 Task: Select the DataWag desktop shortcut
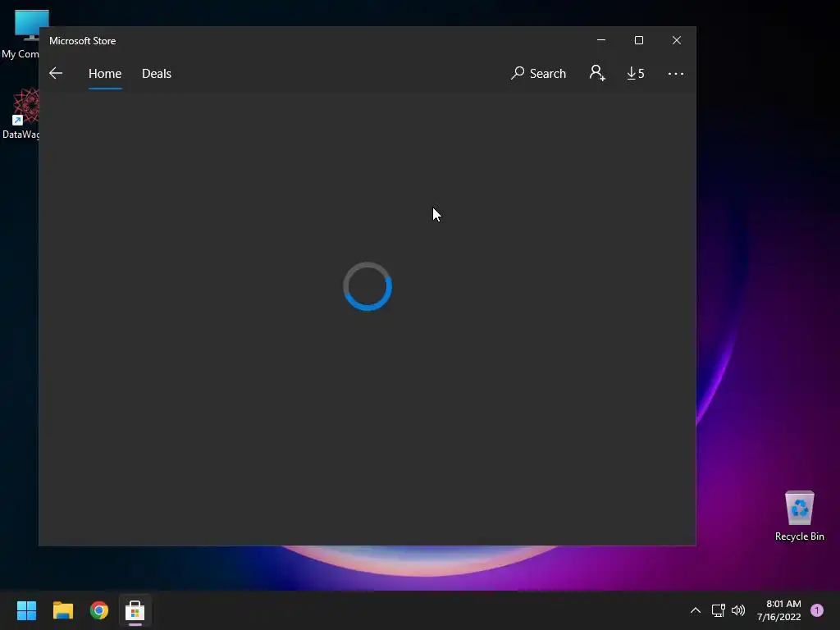[x=21, y=114]
